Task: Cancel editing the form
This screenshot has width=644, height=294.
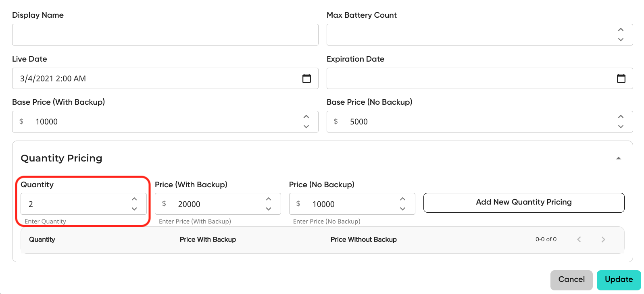Action: [x=571, y=280]
